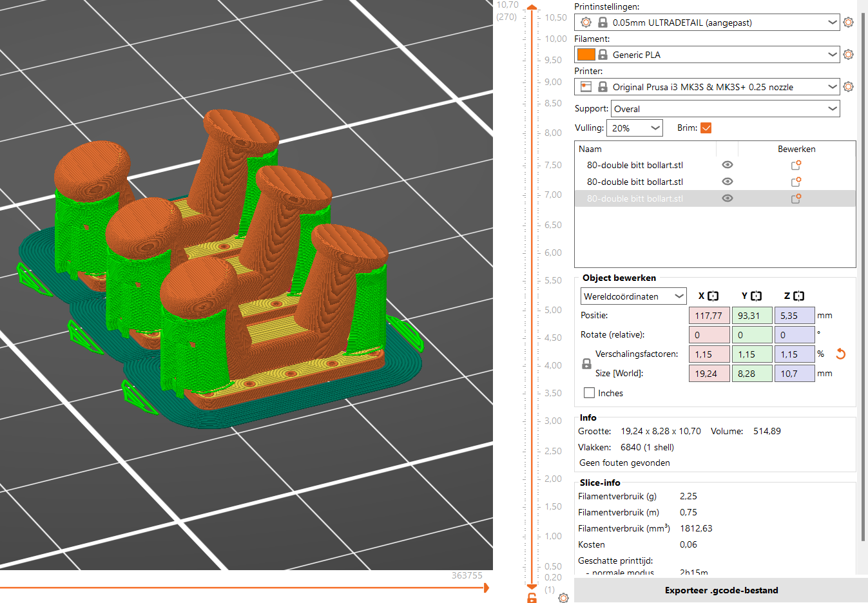This screenshot has height=603, width=868.
Task: Open the Vulling 20% dropdown
Action: [x=635, y=128]
